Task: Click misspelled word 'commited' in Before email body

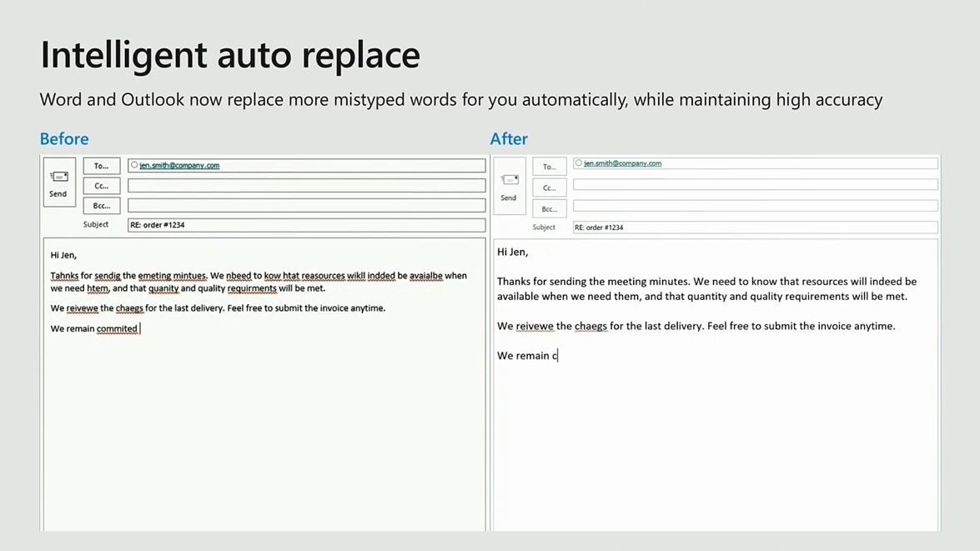Action: tap(117, 328)
